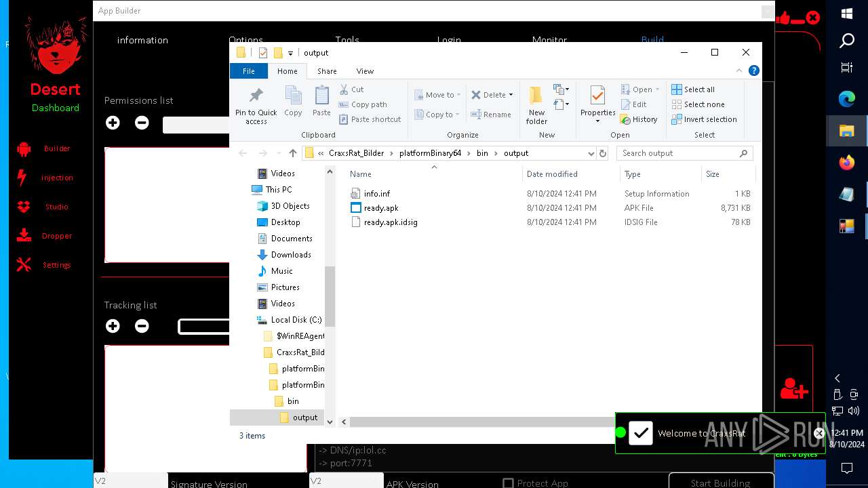Add an item to Permissions list
Screen dimensions: 868x488
(x=113, y=123)
